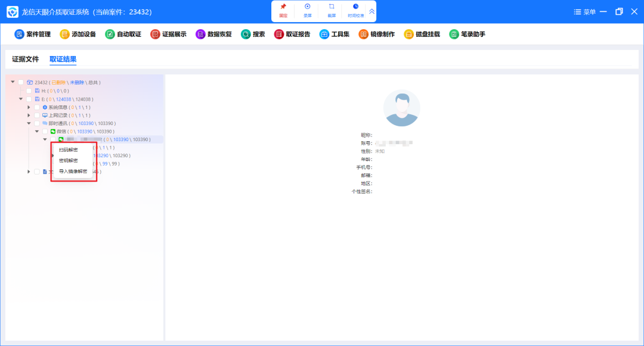The width and height of the screenshot is (644, 346).
Task: Select the tree row showing 99 \ 99
Action: 107,164
